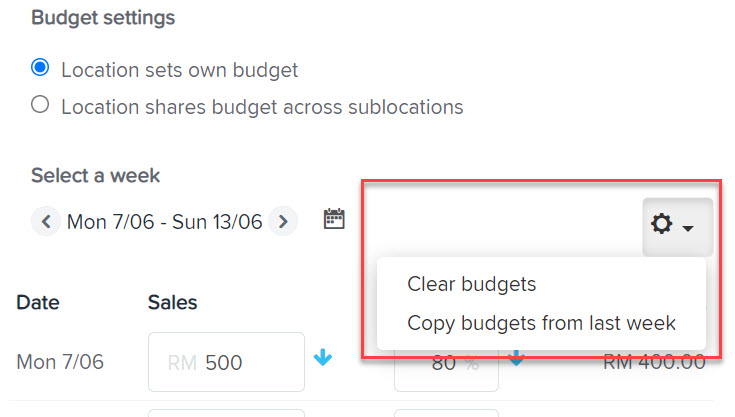Advance to next week with right chevron
This screenshot has height=417, width=735.
pos(283,221)
